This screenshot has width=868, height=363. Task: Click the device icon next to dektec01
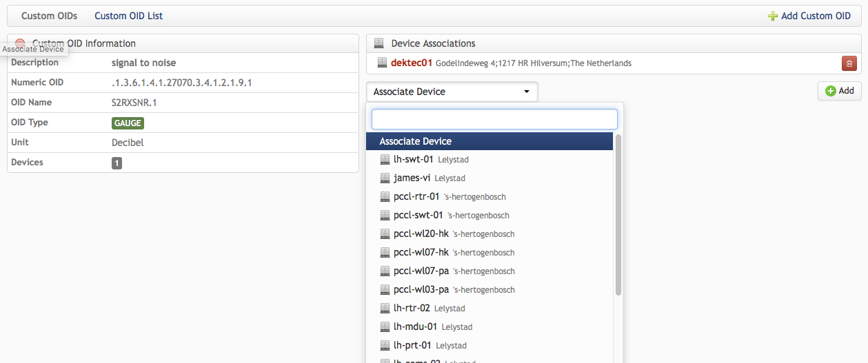pyautogui.click(x=383, y=63)
